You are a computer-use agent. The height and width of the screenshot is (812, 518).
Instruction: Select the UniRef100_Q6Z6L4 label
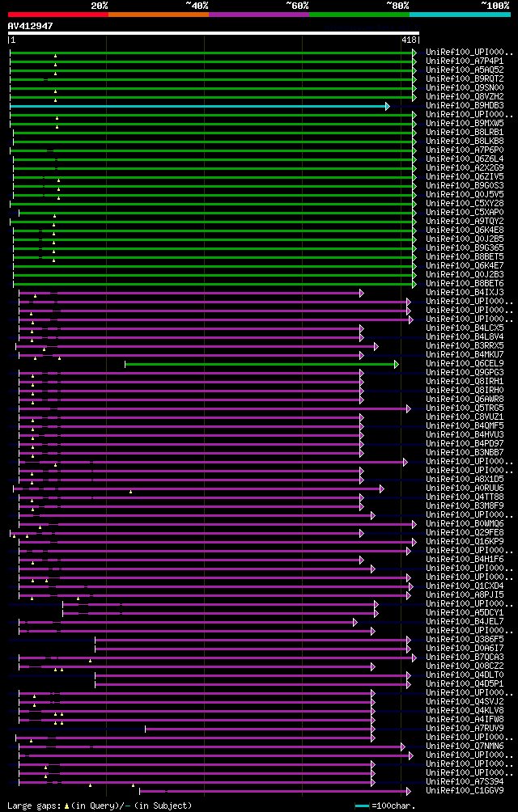(x=465, y=159)
